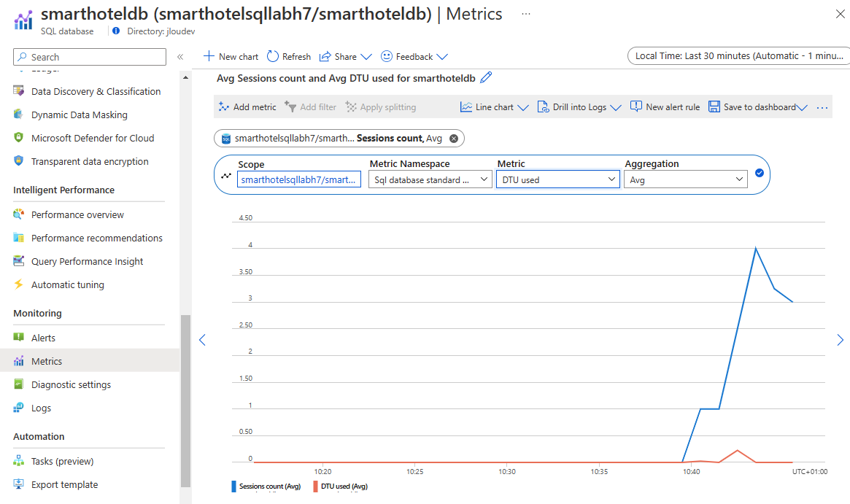The image size is (850, 504).
Task: Click the Diagnostic settings icon
Action: click(x=18, y=384)
